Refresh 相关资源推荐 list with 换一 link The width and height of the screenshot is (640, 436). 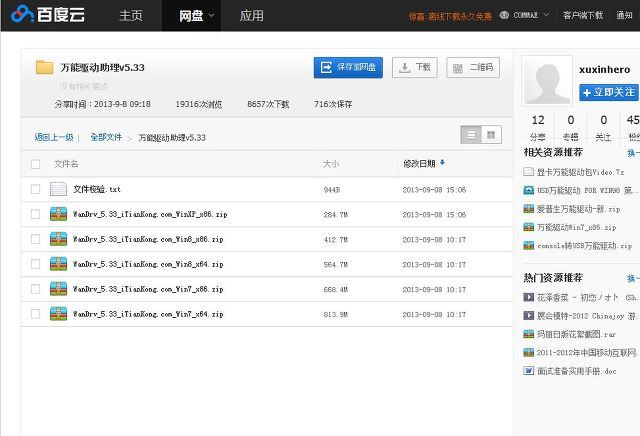click(633, 153)
